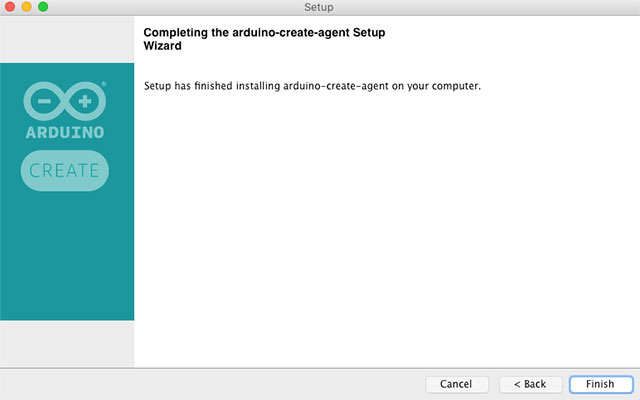Click the registered trademark symbol by logo
Image resolution: width=640 pixels, height=400 pixels.
[x=104, y=86]
